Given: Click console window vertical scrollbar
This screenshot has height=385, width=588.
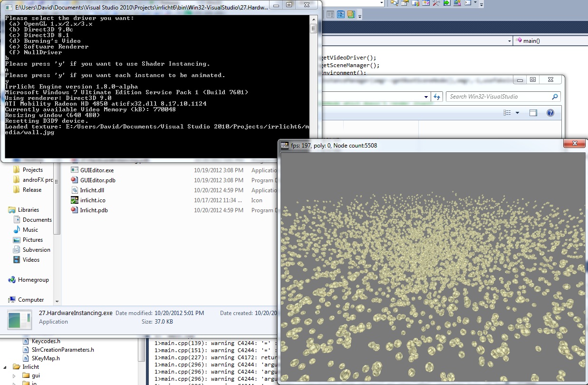Looking at the screenshot, I should [313, 86].
